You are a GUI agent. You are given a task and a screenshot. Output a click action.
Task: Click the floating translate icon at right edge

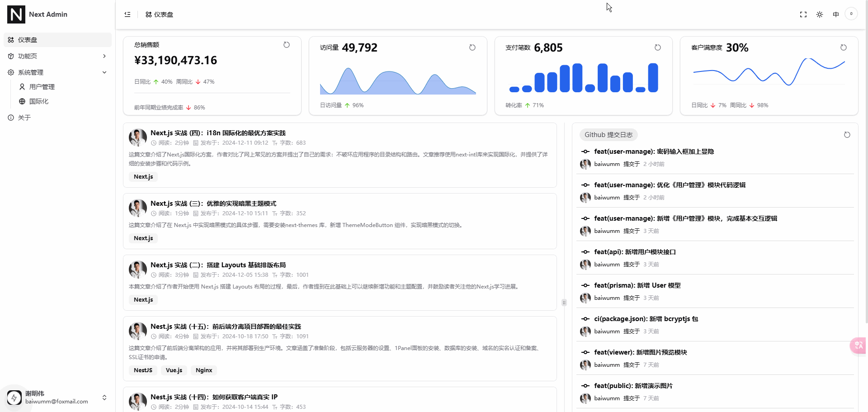pyautogui.click(x=859, y=346)
